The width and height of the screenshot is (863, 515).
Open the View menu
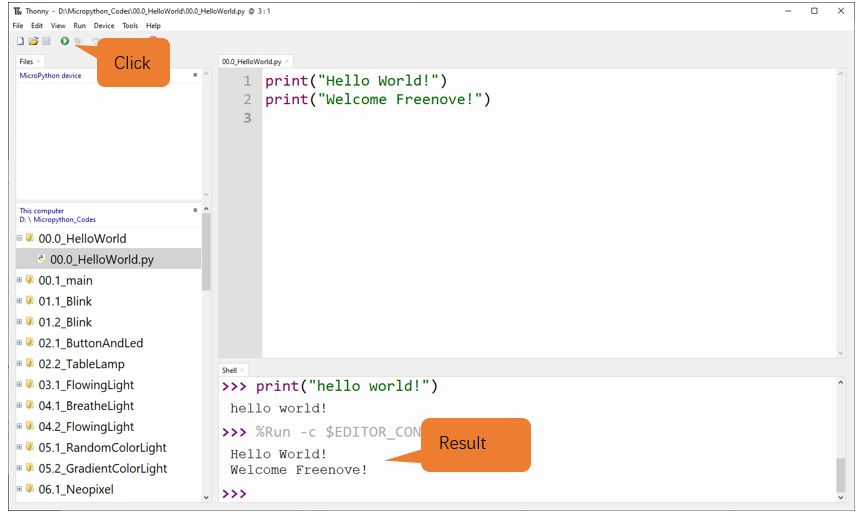pos(58,26)
